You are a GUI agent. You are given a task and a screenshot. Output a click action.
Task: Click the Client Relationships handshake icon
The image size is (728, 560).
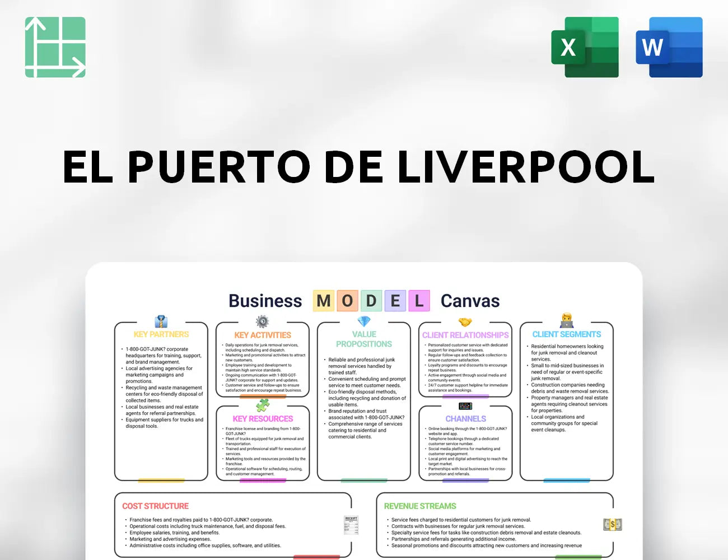point(465,322)
